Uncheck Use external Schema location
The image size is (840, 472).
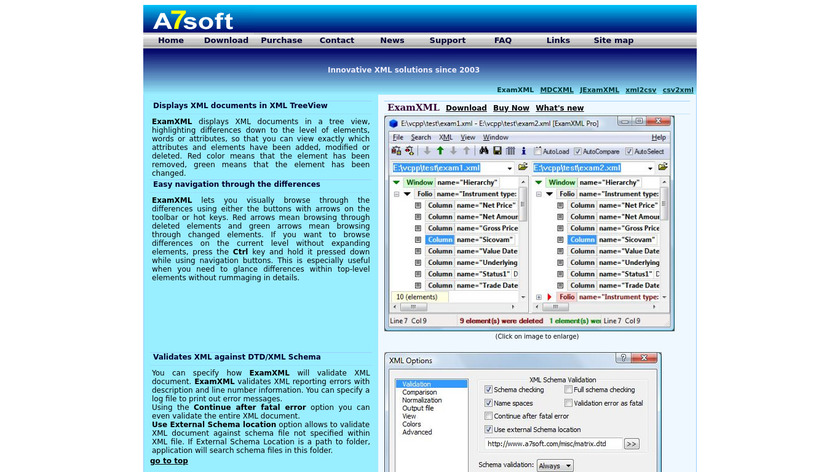(488, 429)
